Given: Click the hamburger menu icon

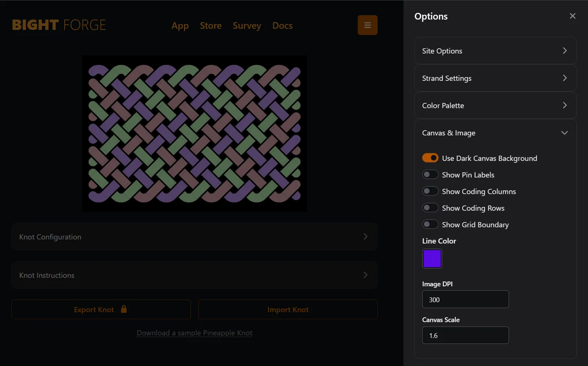Looking at the screenshot, I should pos(367,25).
